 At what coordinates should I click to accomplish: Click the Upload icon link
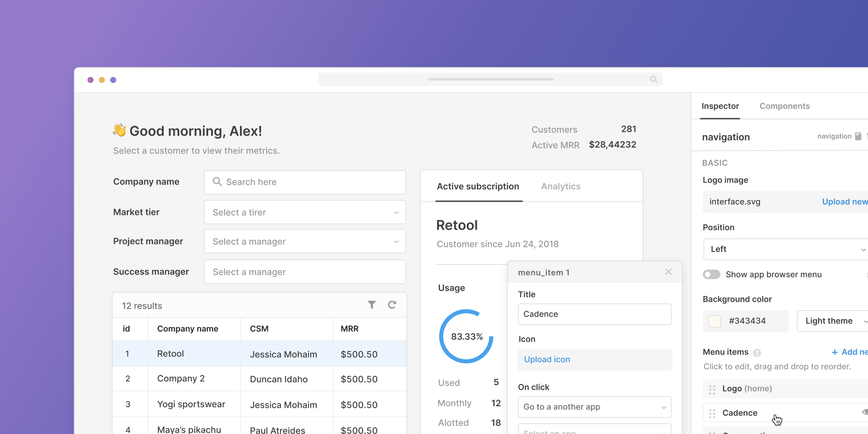click(547, 359)
